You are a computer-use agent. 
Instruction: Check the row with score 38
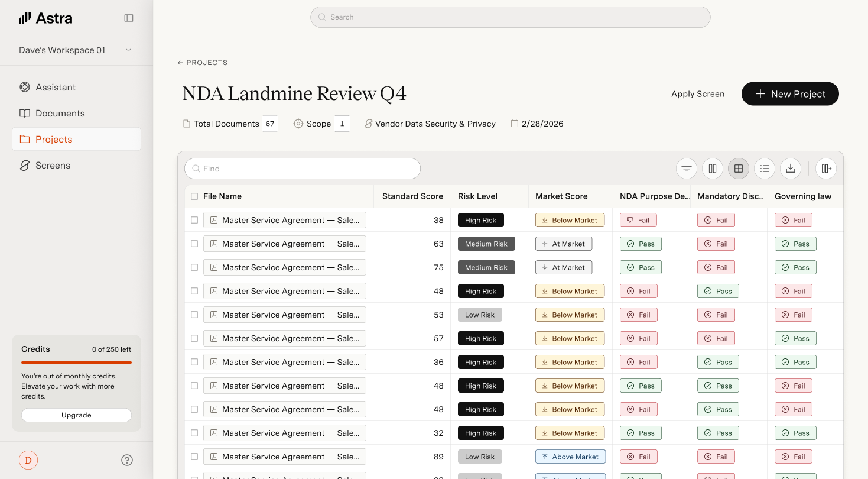[194, 220]
